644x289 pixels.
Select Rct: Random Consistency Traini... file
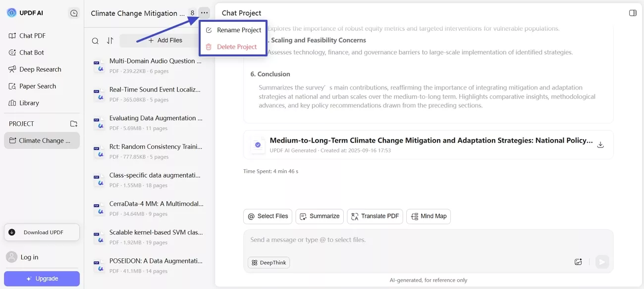point(149,151)
